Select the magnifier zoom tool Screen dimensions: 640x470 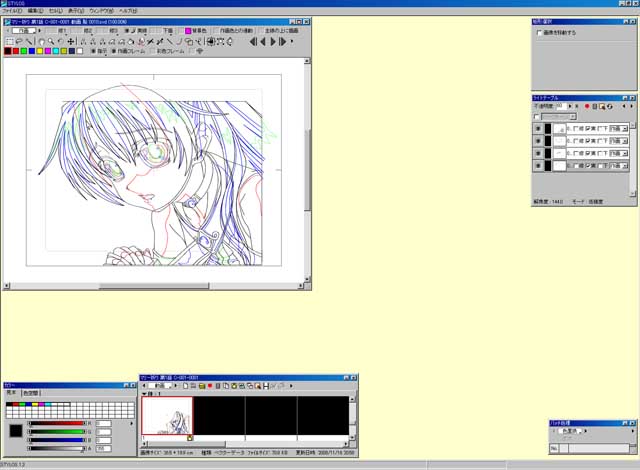(x=51, y=41)
